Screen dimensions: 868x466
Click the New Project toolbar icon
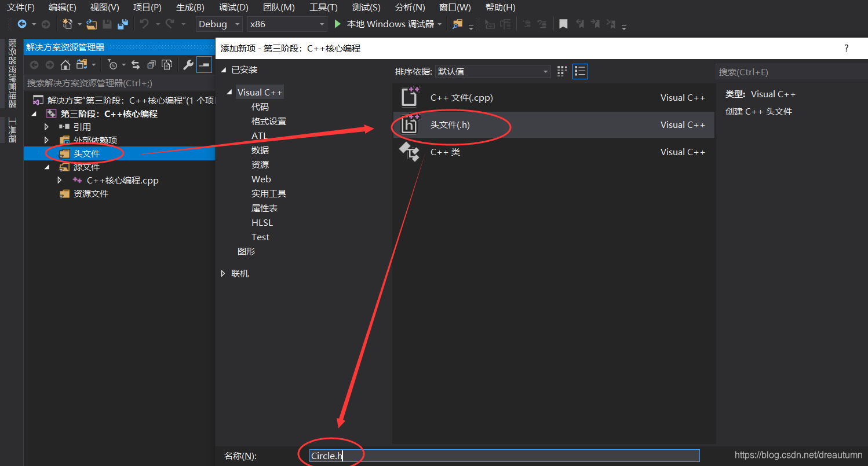67,24
